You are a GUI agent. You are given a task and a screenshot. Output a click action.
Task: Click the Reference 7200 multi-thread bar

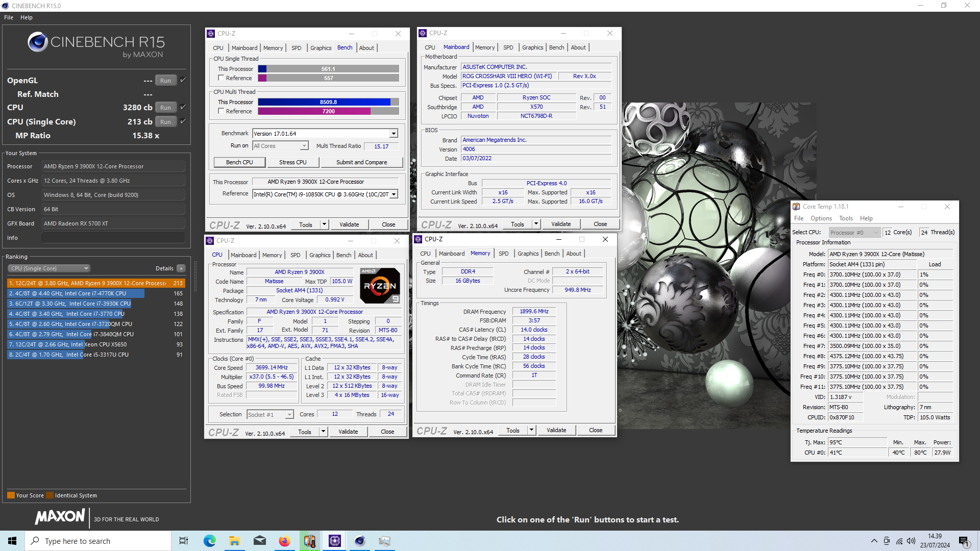pos(328,111)
